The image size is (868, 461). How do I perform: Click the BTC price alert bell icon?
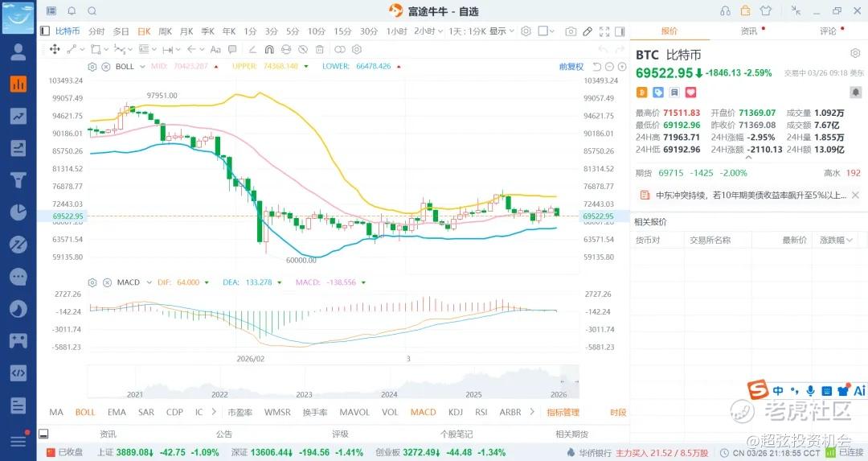point(855,93)
